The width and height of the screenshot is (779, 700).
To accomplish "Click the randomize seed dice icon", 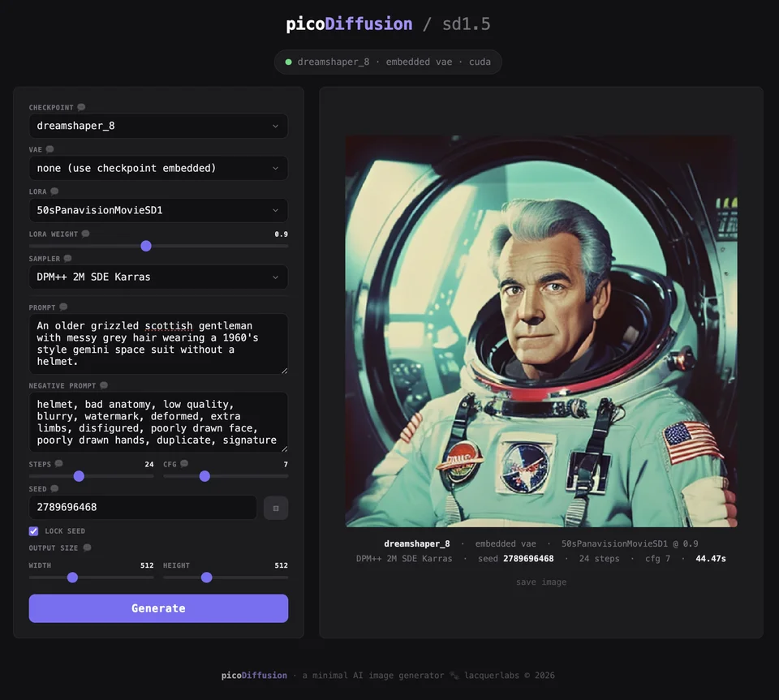I will [275, 507].
